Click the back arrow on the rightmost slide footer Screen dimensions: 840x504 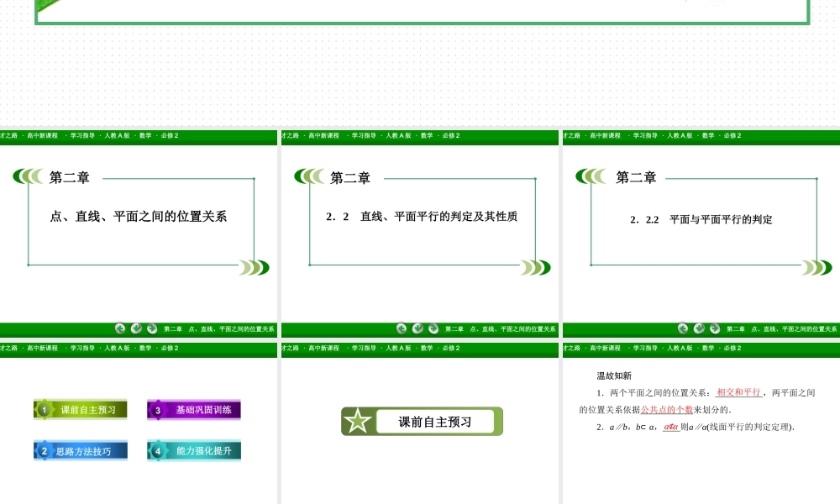pyautogui.click(x=682, y=328)
